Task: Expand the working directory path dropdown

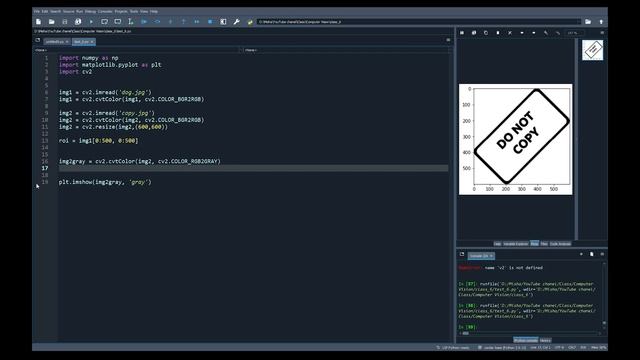Action: 579,22
